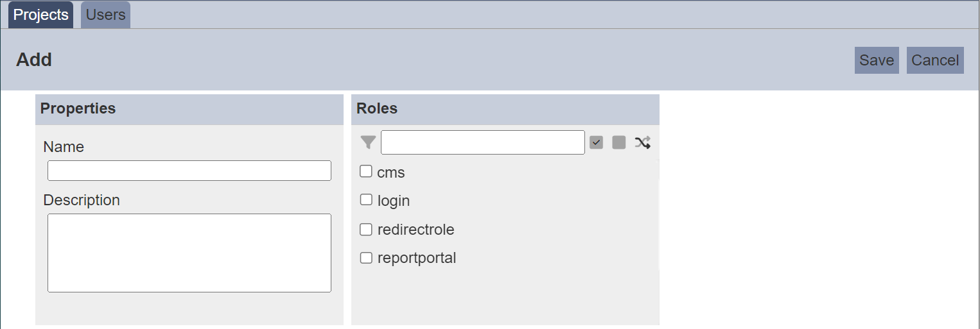
Task: Save the new project
Action: coord(877,60)
